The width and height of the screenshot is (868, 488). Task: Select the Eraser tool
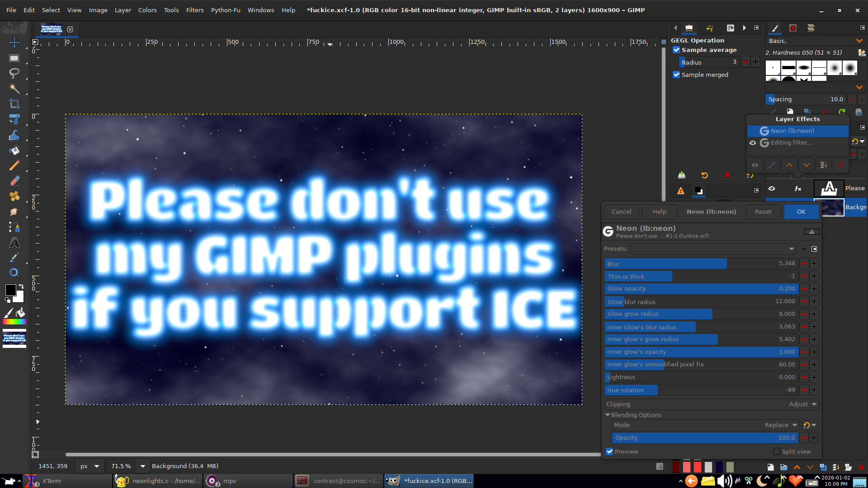click(14, 181)
